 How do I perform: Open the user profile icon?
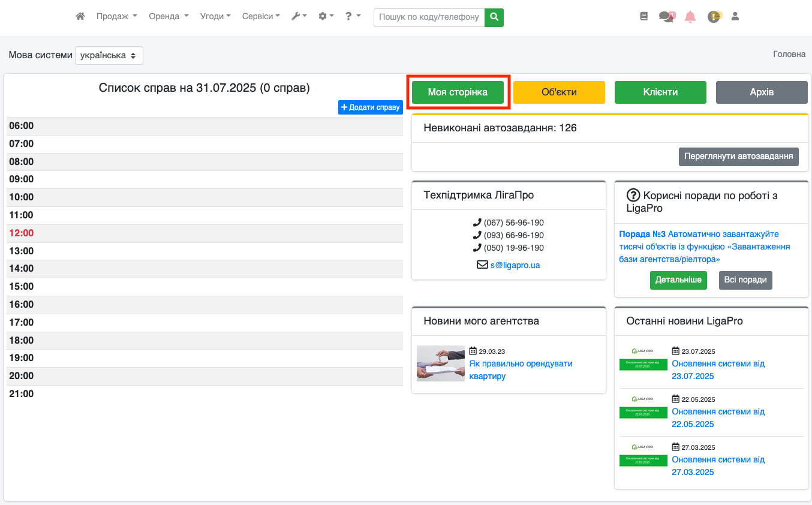coord(735,17)
